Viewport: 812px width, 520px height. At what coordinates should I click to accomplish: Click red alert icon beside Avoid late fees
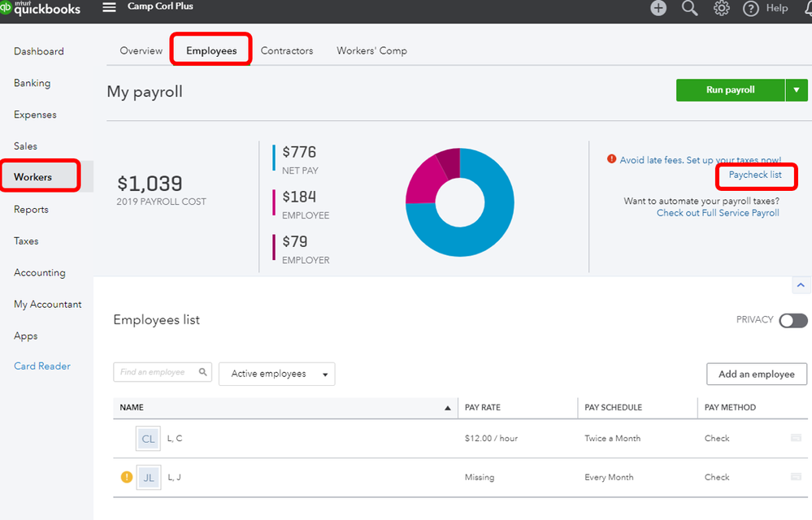[x=611, y=159]
